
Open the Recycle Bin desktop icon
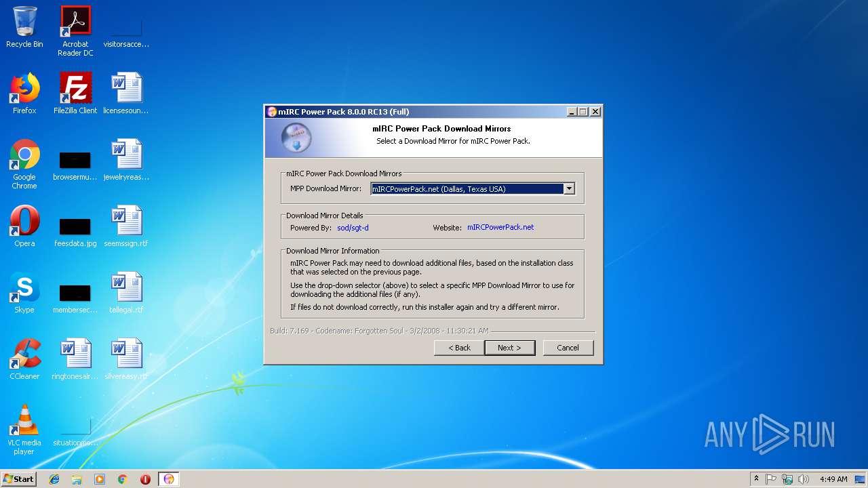pos(24,27)
